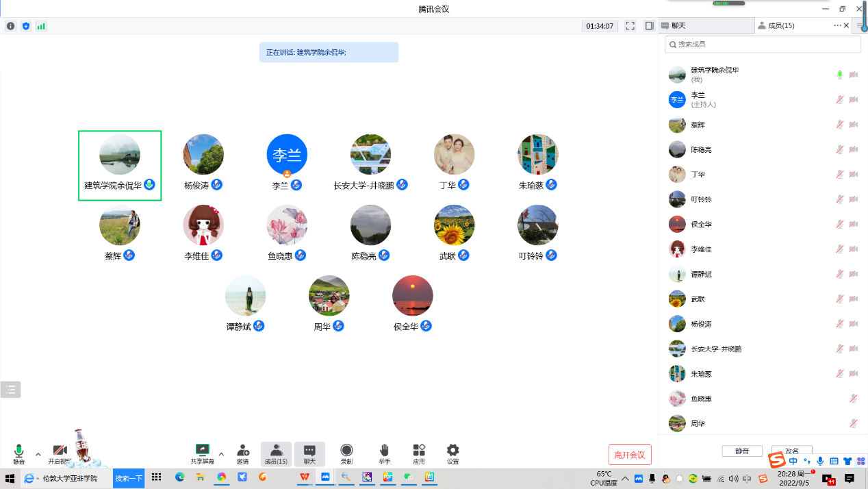This screenshot has height=489, width=868.
Task: Click the red 离开会议 leave meeting button
Action: [x=630, y=455]
